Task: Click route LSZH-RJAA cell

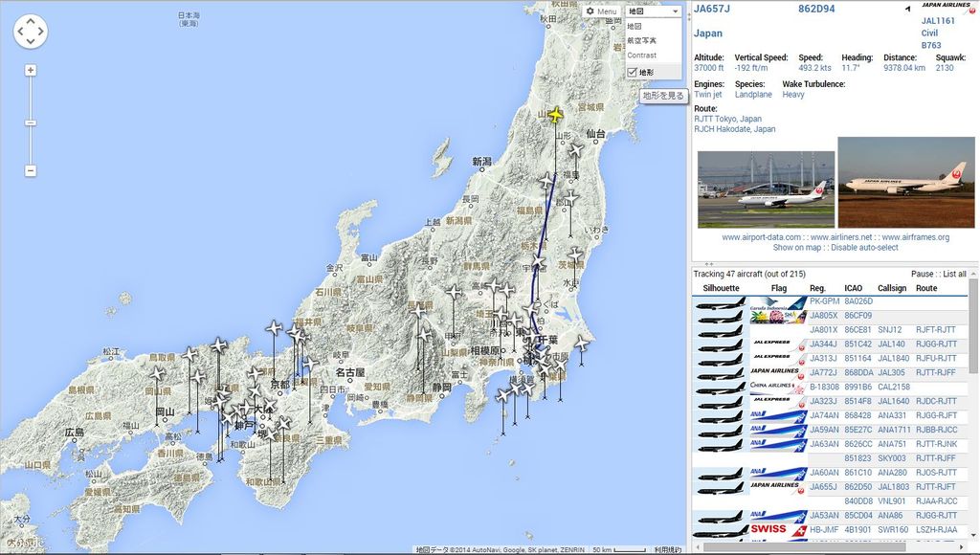Action: point(936,530)
